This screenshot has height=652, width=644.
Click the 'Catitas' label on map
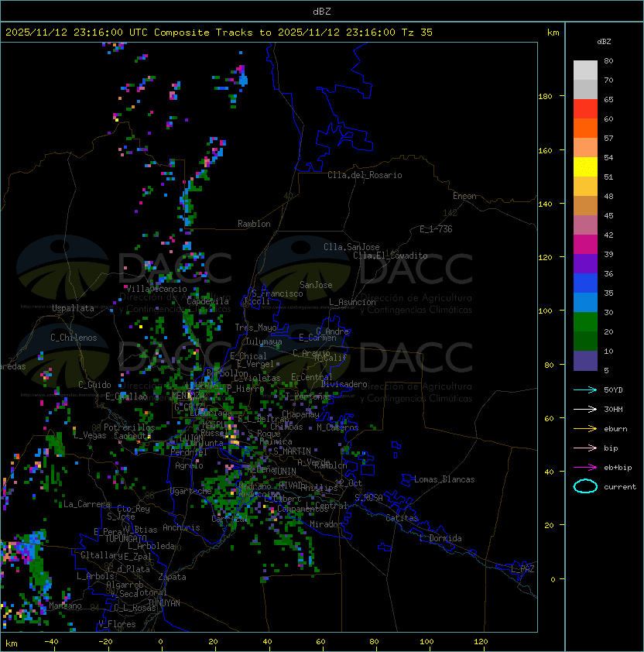coord(402,518)
